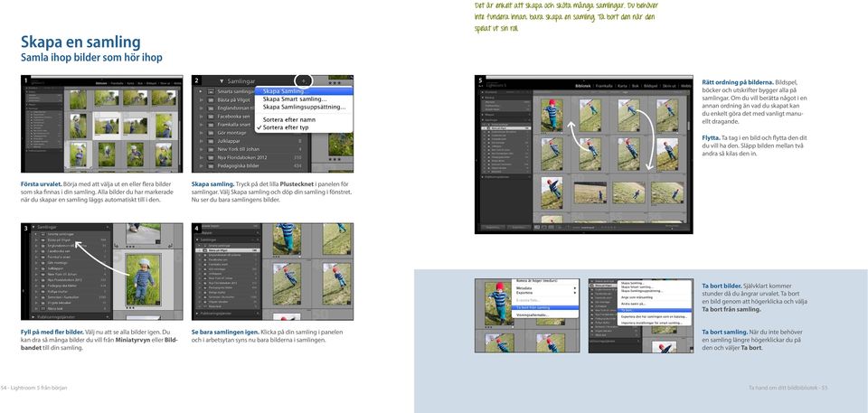Screen dimensions: 868x413
Task: Select Ta bort... in collection context menu
Action: [655, 311]
